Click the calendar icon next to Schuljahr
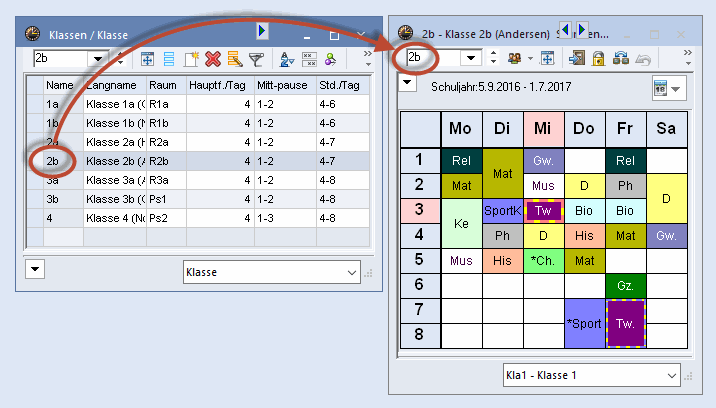This screenshot has height=408, width=716. pyautogui.click(x=660, y=88)
